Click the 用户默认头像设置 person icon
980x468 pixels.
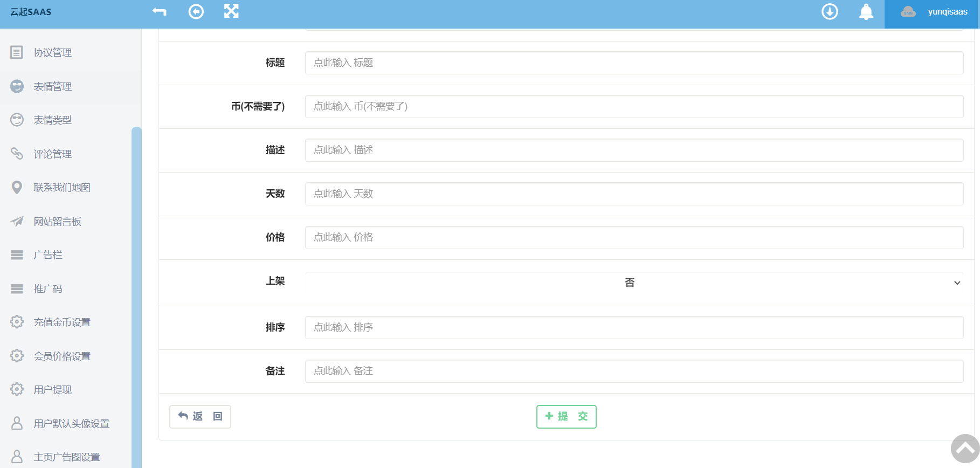pyautogui.click(x=17, y=423)
